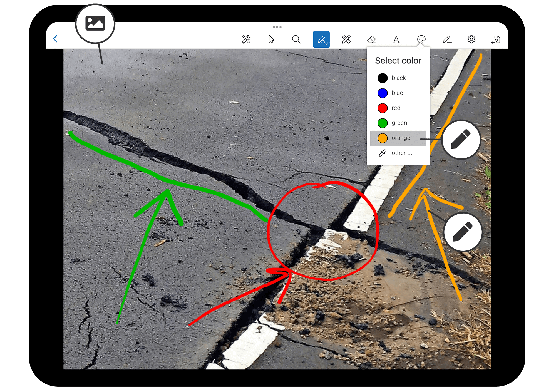Open the 'other ...' custom color option
Screen dimensions: 556x392
(398, 153)
